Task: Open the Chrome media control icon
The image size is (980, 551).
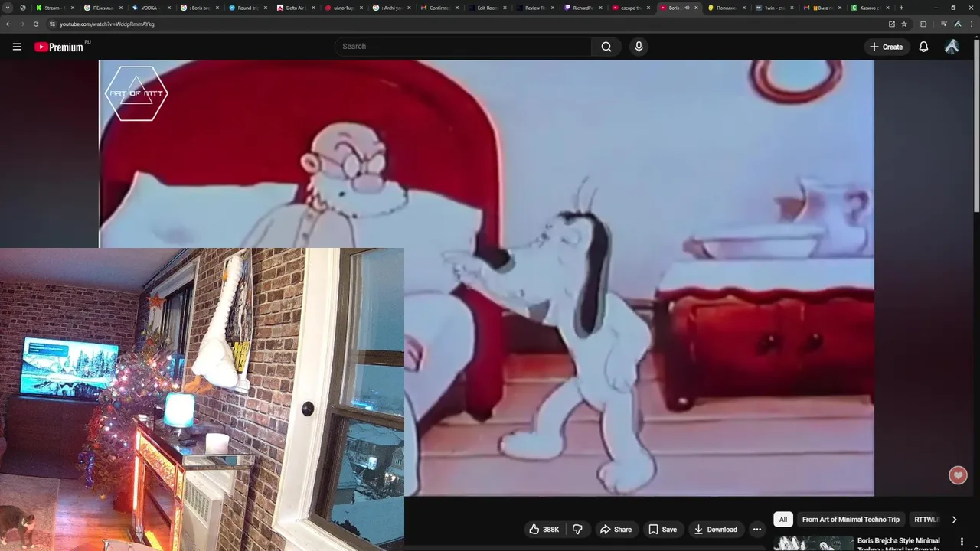Action: point(943,24)
